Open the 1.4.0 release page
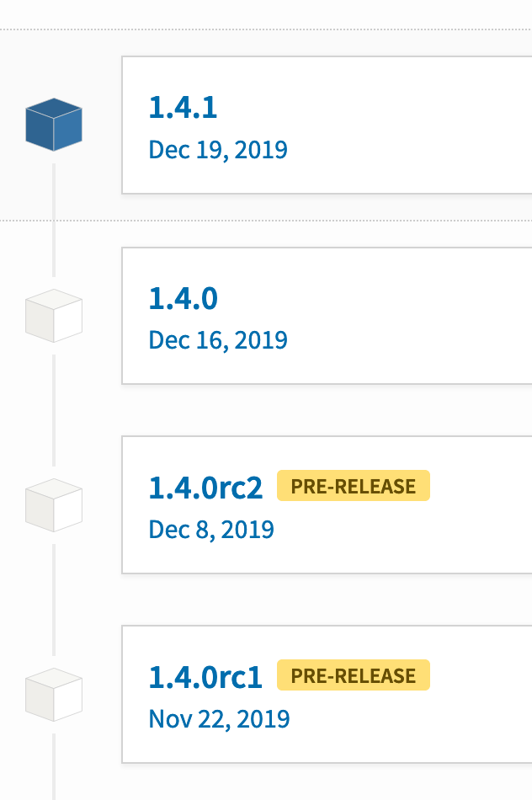The width and height of the screenshot is (532, 800). pyautogui.click(x=183, y=298)
